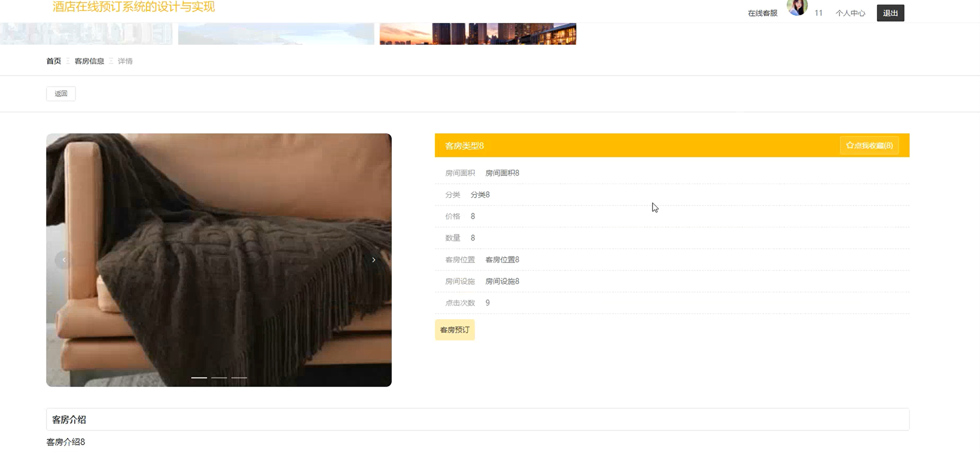Click the 退出 logout button
The image size is (980, 453).
[890, 13]
